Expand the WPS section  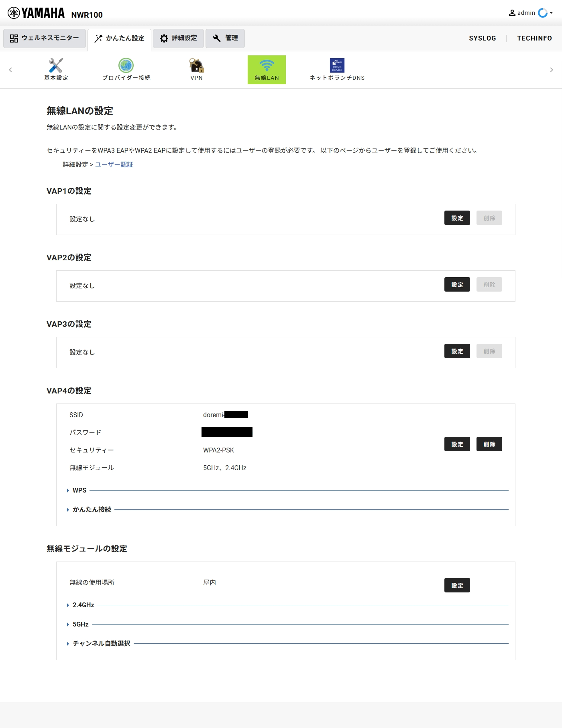(x=79, y=490)
